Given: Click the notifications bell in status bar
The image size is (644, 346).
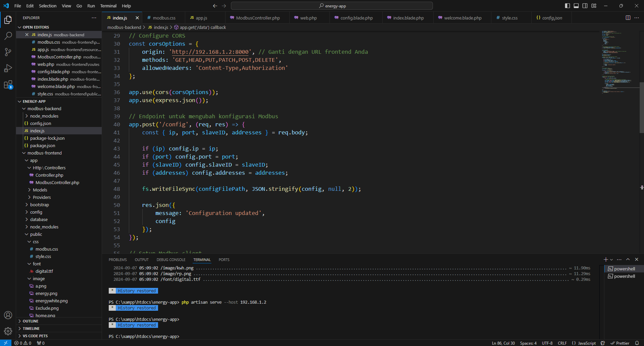Looking at the screenshot, I should pyautogui.click(x=637, y=343).
